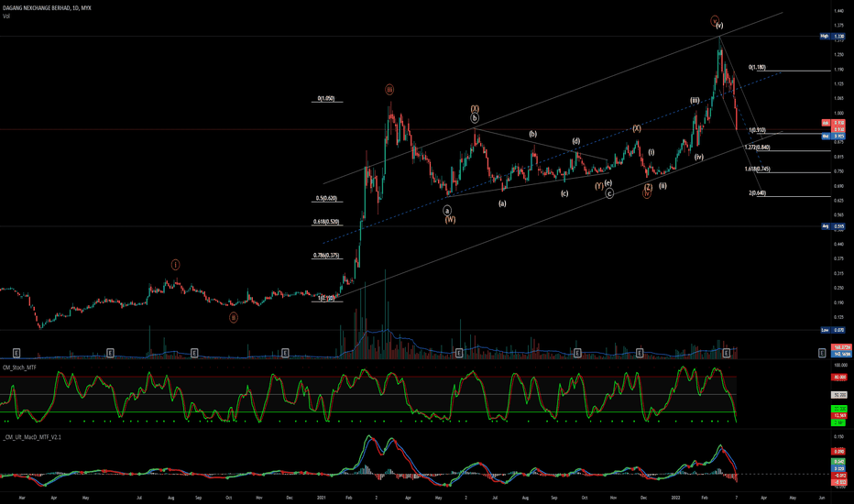Click the white (iv) wave label
This screenshot has width=854, height=504.
pyautogui.click(x=699, y=157)
